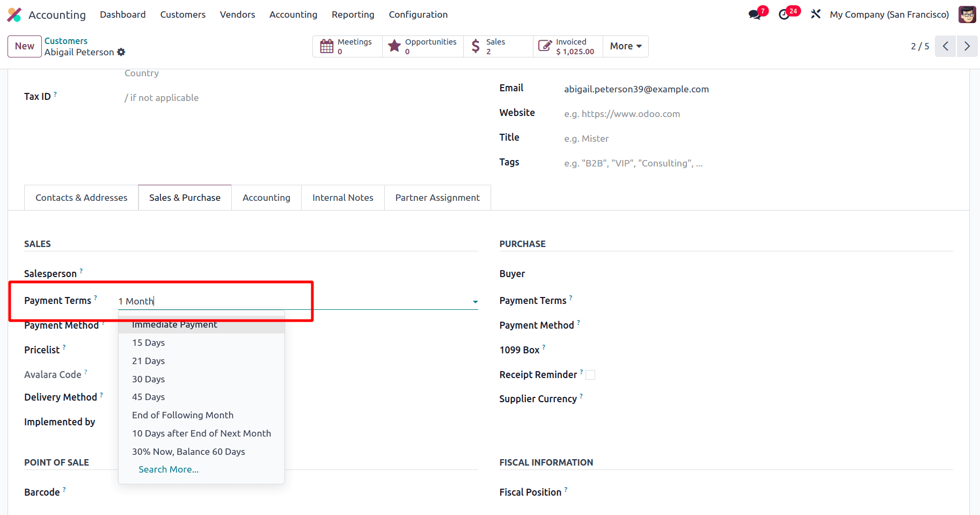Show Fiscal Position help tooltip
Viewport: 980px width, 515px height.
coord(566,489)
